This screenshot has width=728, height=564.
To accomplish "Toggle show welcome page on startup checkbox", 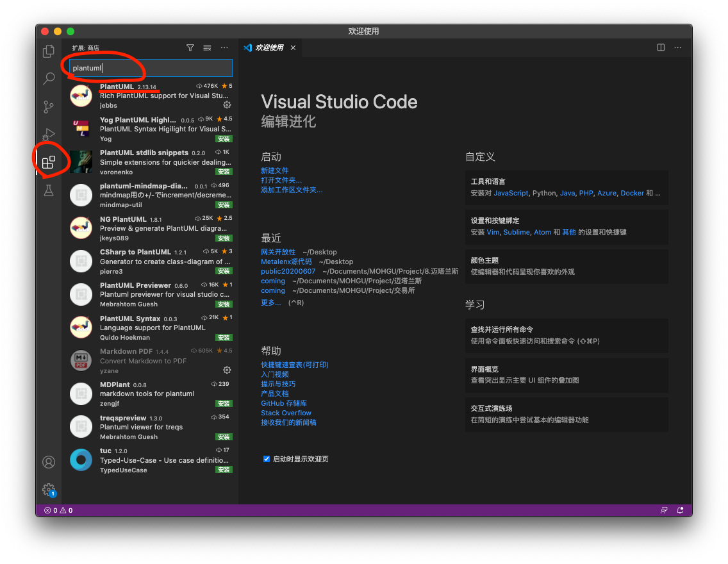I will [x=267, y=459].
